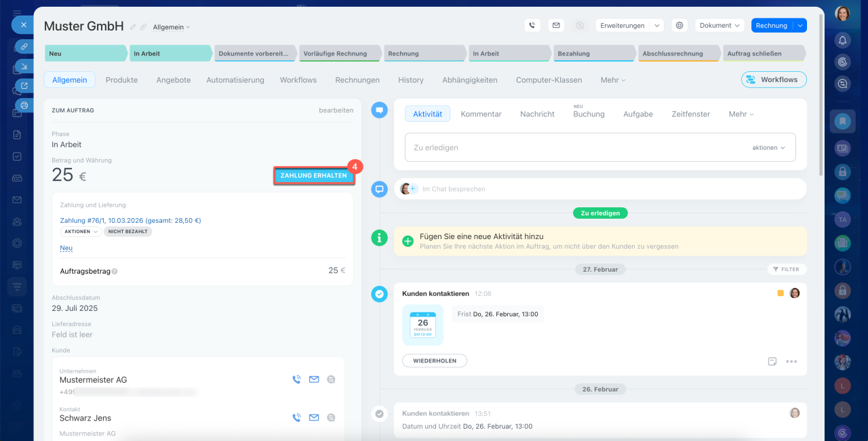The height and width of the screenshot is (441, 868).
Task: Open the Dokument dropdown
Action: pos(719,26)
